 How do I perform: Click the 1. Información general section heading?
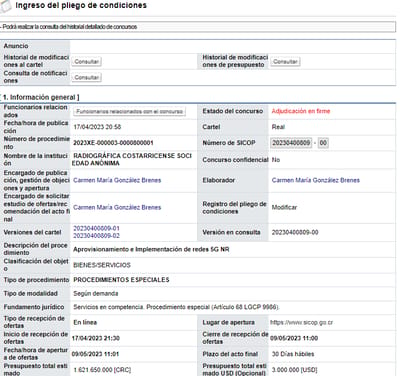[x=41, y=97]
